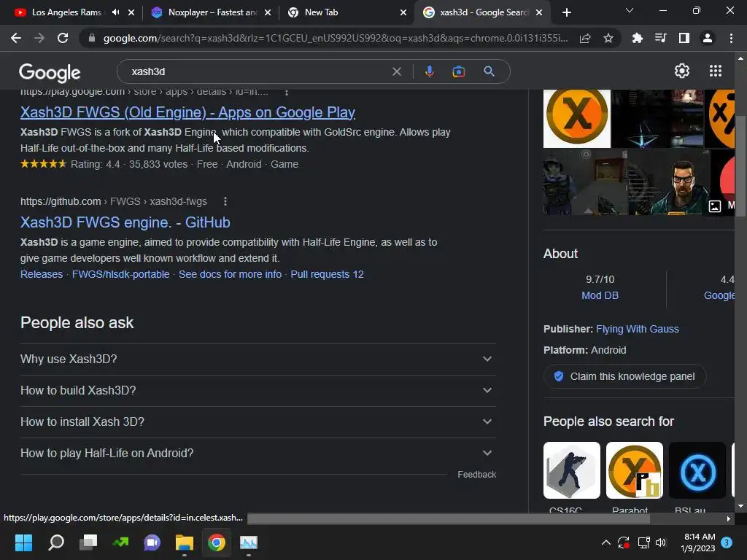Open the media control icon in toolbar
This screenshot has height=560, width=747.
pyautogui.click(x=660, y=38)
